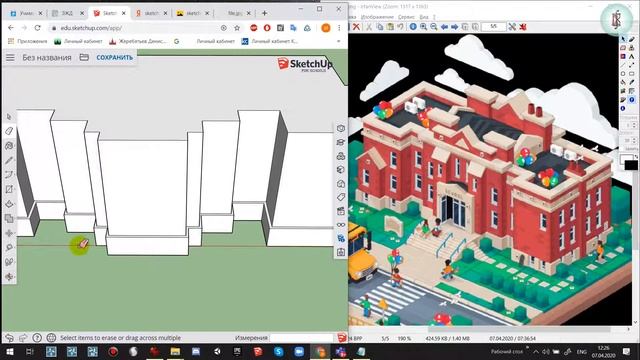
Task: Open a new Chrome tab with plus
Action: click(x=264, y=13)
